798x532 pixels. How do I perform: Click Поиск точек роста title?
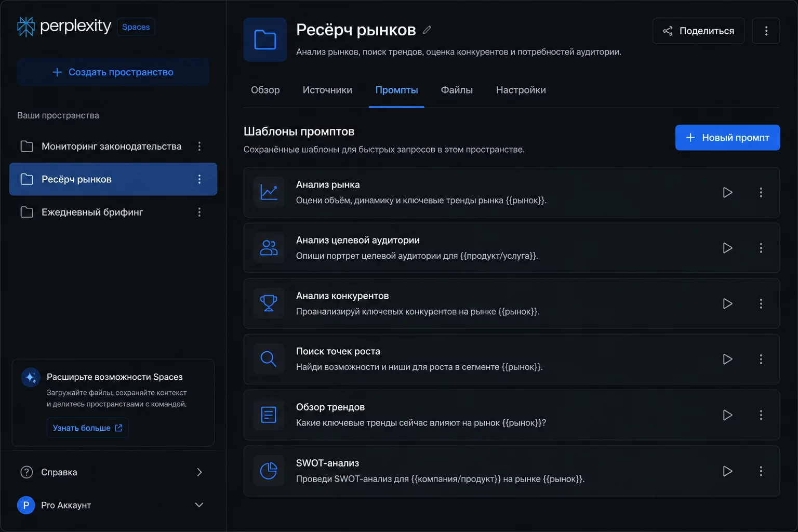coord(338,352)
